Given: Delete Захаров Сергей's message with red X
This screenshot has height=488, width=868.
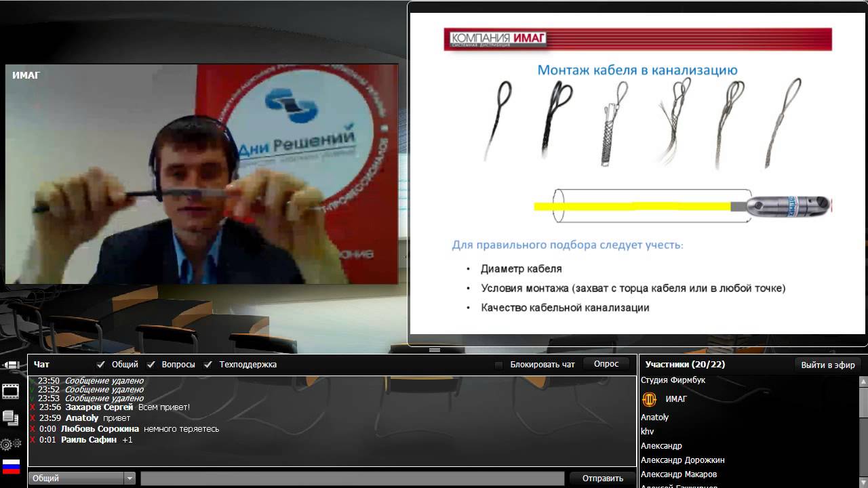Looking at the screenshot, I should 33,407.
